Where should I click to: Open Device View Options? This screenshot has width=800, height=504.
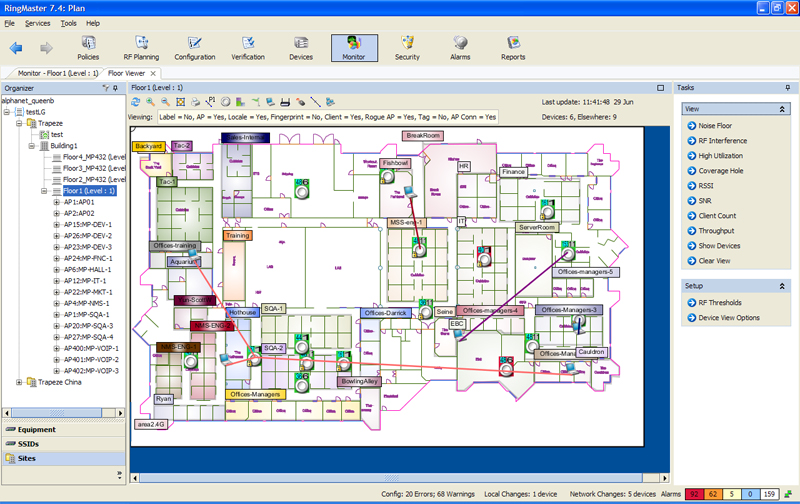coord(729,317)
